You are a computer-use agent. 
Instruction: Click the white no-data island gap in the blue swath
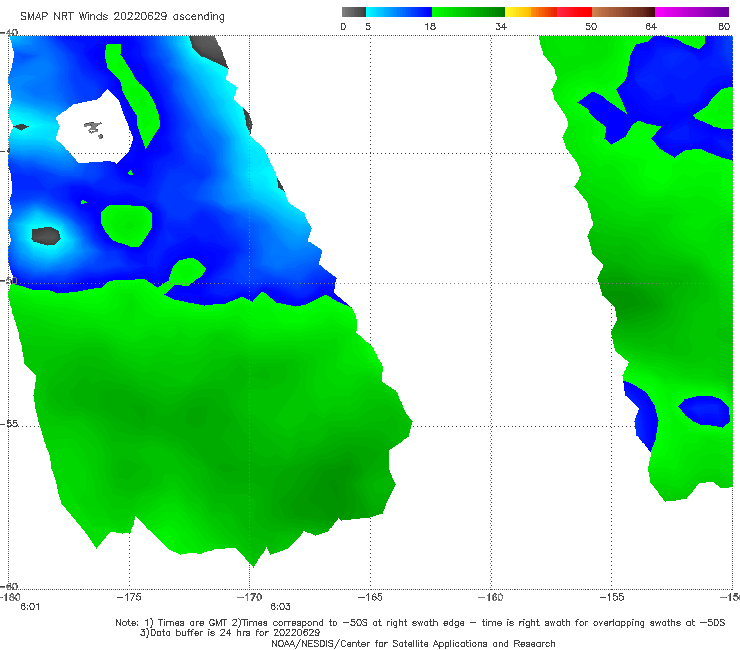click(x=94, y=128)
